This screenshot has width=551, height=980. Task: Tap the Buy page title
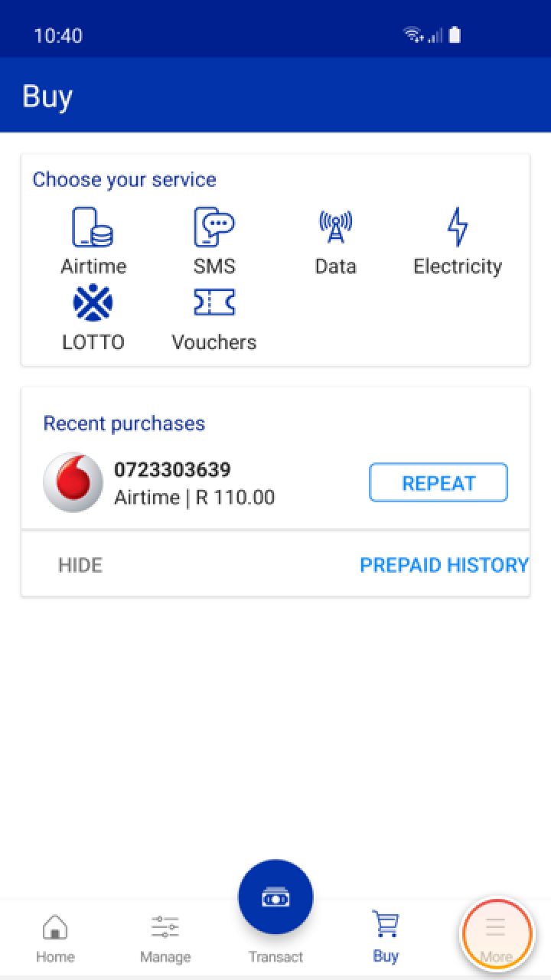coord(47,96)
